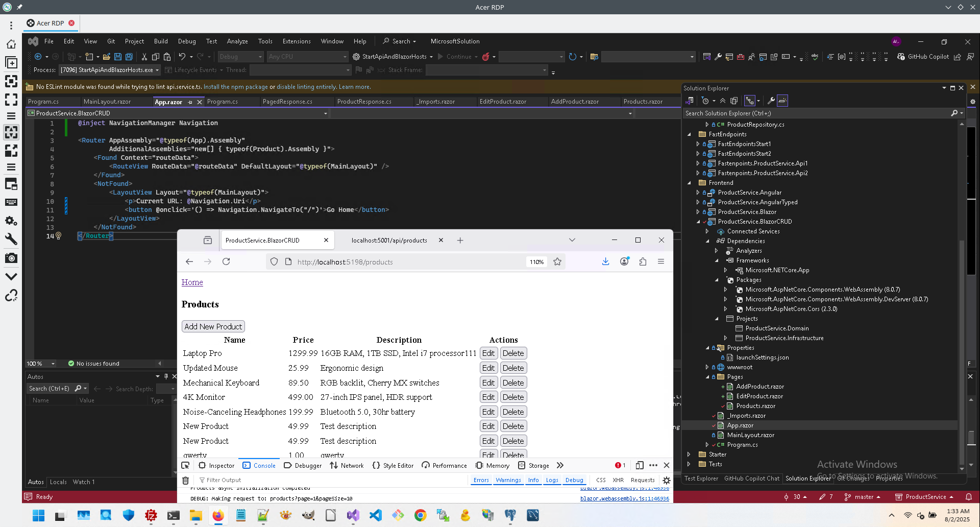Screen dimensions: 980x527
Task: Click the Filter Output field in console
Action: point(332,480)
